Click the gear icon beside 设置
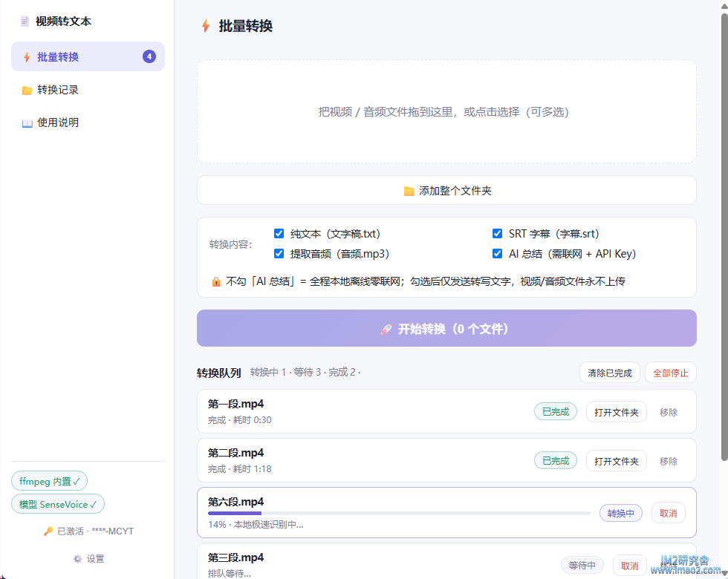The image size is (728, 579). pyautogui.click(x=77, y=558)
